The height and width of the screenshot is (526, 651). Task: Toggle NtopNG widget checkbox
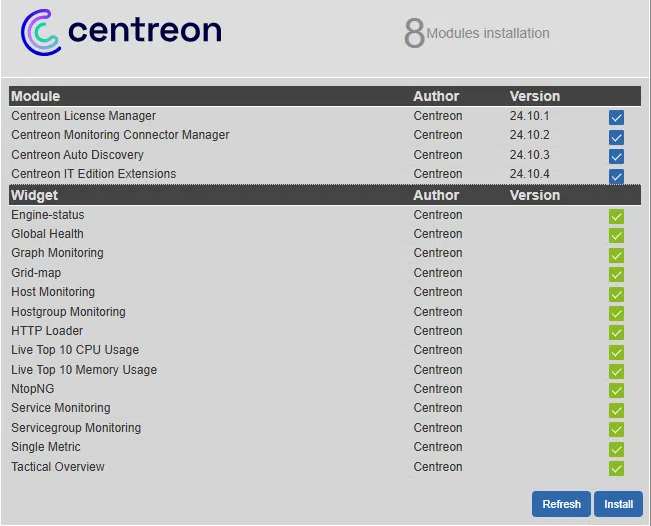pyautogui.click(x=616, y=390)
